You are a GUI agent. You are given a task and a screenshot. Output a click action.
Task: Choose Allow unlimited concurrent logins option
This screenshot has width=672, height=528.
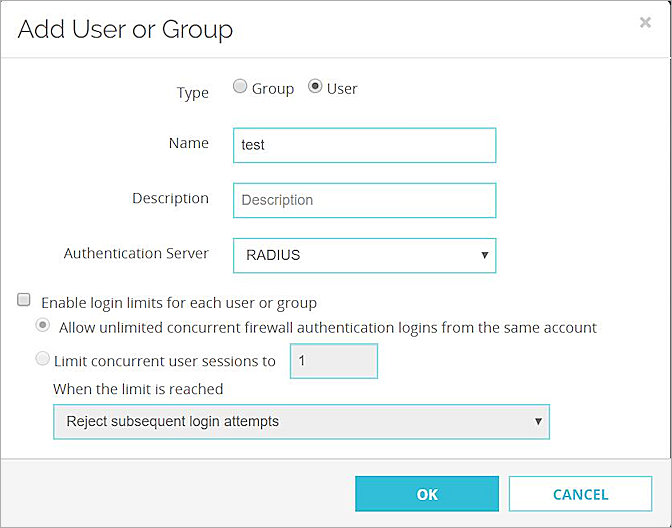coord(43,326)
